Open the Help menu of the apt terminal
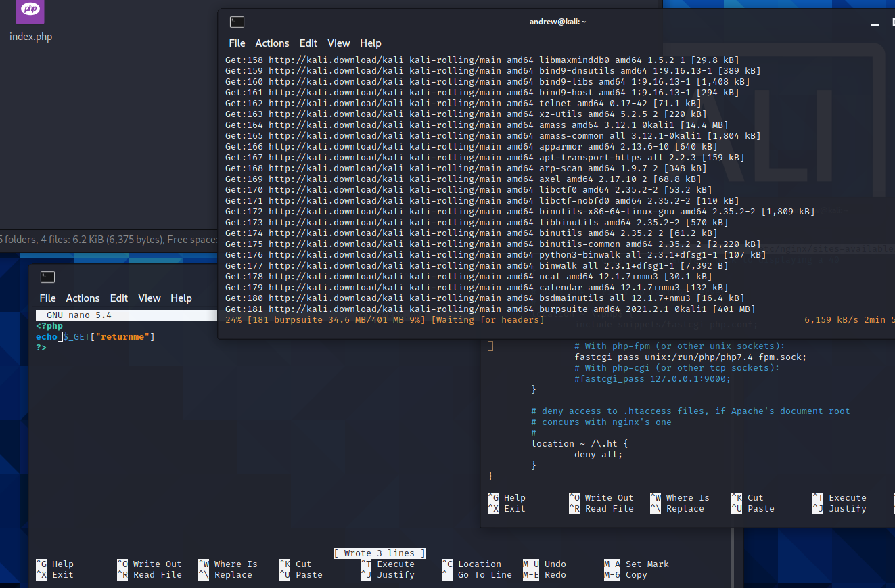 click(x=371, y=43)
